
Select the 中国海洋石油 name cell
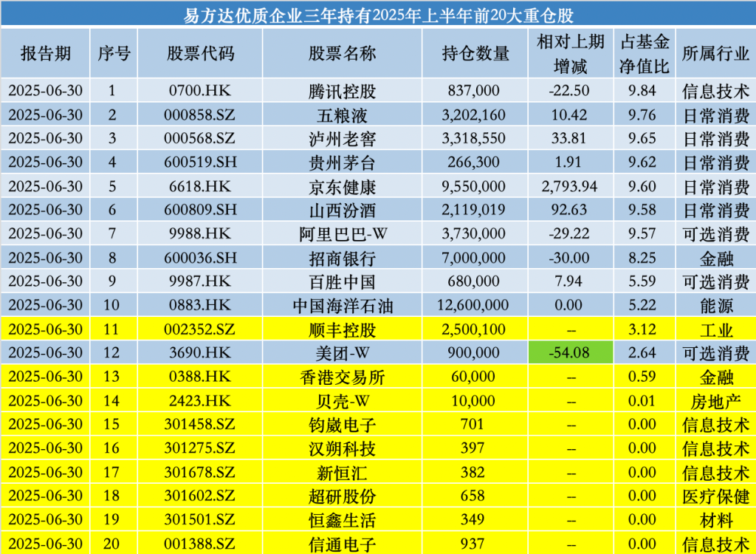343,305
